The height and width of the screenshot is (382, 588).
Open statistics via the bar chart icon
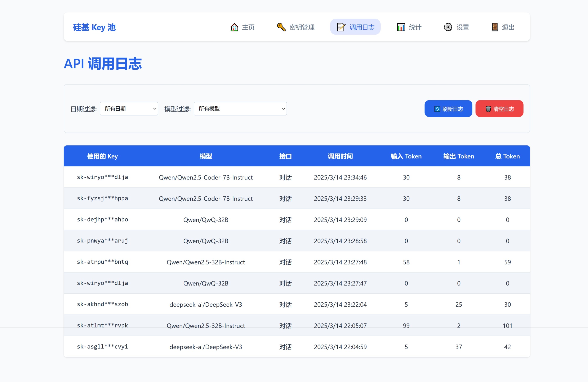pos(401,27)
